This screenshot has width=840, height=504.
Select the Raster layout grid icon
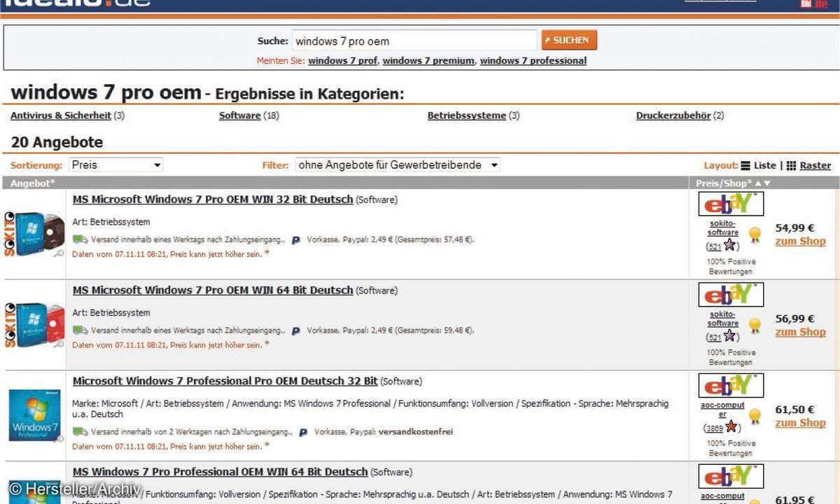[x=791, y=166]
